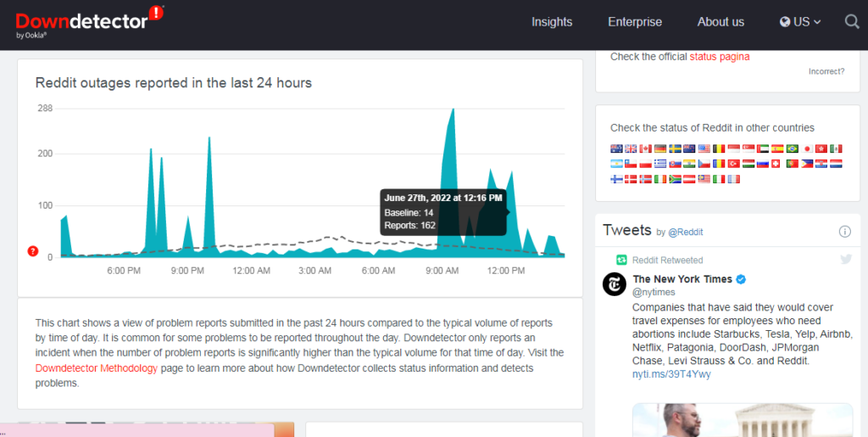Click the Reddit Retweeted label
Viewport: 868px width, 437px height.
[668, 260]
